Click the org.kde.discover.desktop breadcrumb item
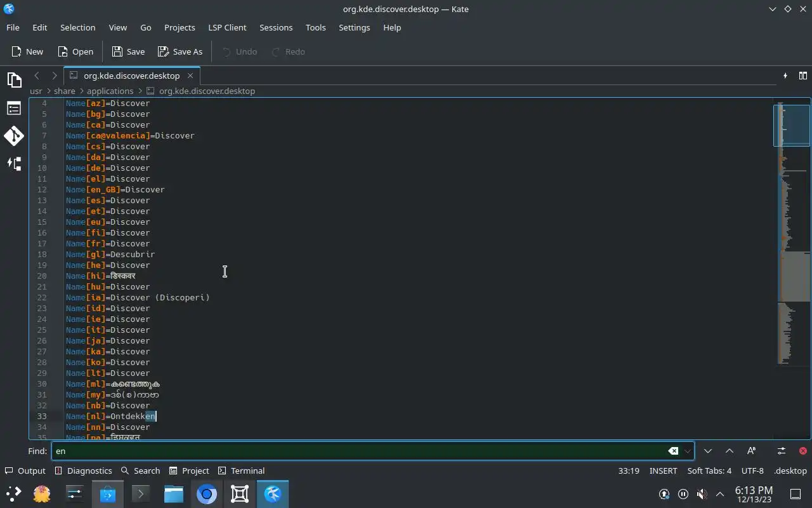The width and height of the screenshot is (812, 508). click(200, 91)
